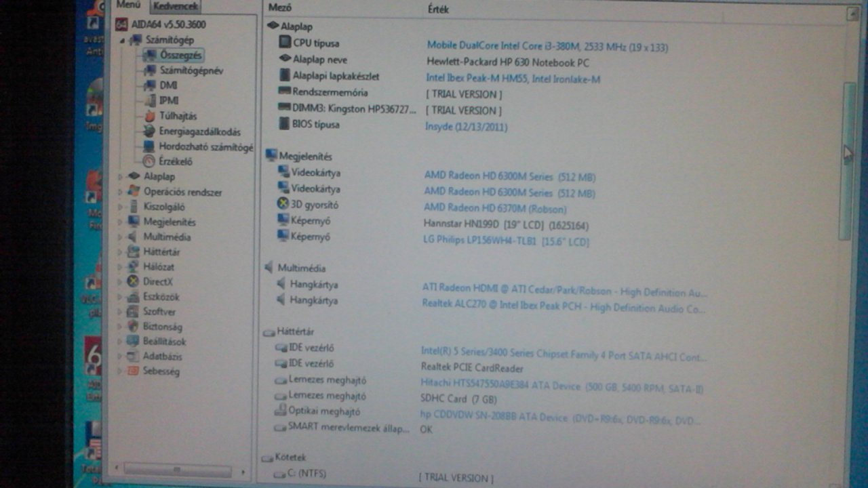Click the Érték column header
This screenshot has height=488, width=868.
pyautogui.click(x=438, y=9)
